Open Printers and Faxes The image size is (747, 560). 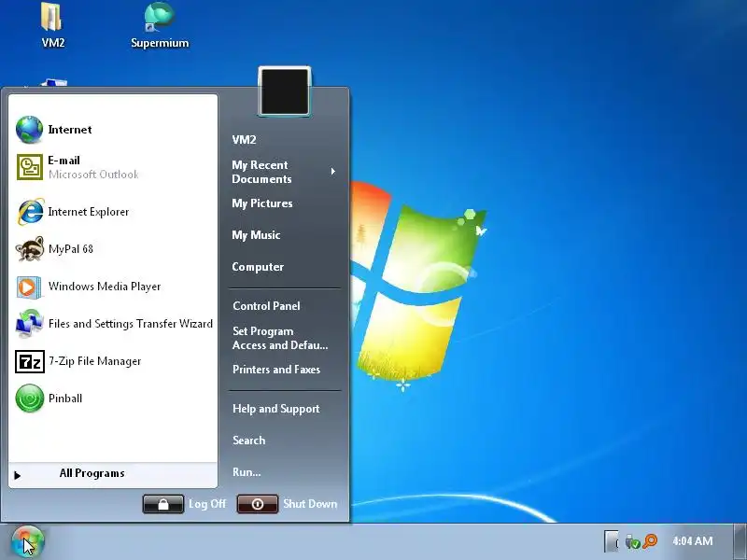click(x=276, y=369)
